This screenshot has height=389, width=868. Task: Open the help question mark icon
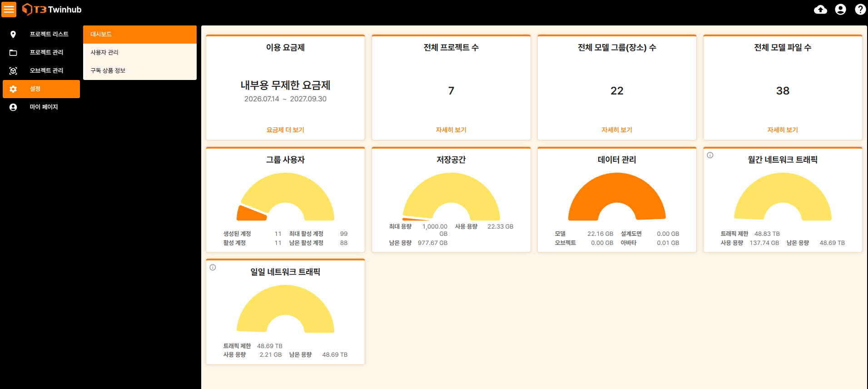point(860,10)
